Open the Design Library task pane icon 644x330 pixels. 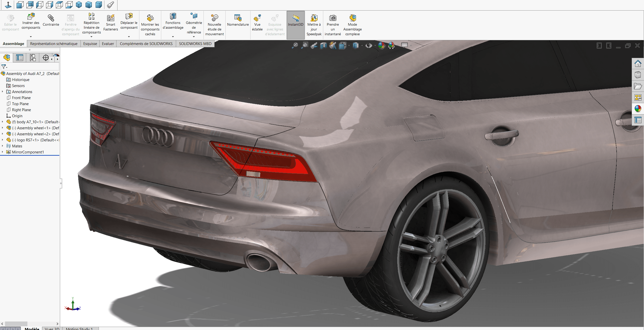pyautogui.click(x=638, y=75)
